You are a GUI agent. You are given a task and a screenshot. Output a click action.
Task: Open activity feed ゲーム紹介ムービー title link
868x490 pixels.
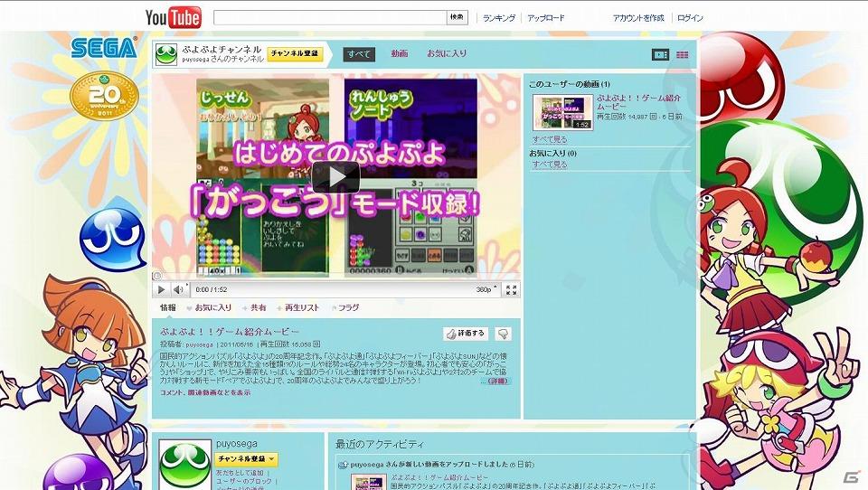439,476
